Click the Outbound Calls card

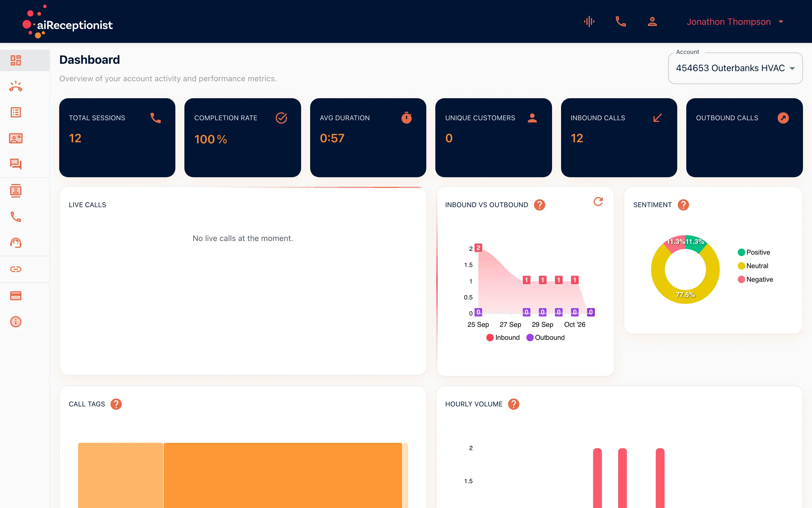[745, 138]
